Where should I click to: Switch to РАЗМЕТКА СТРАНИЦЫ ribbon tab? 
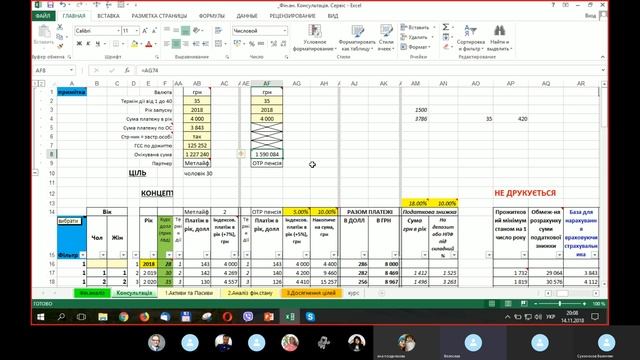159,16
